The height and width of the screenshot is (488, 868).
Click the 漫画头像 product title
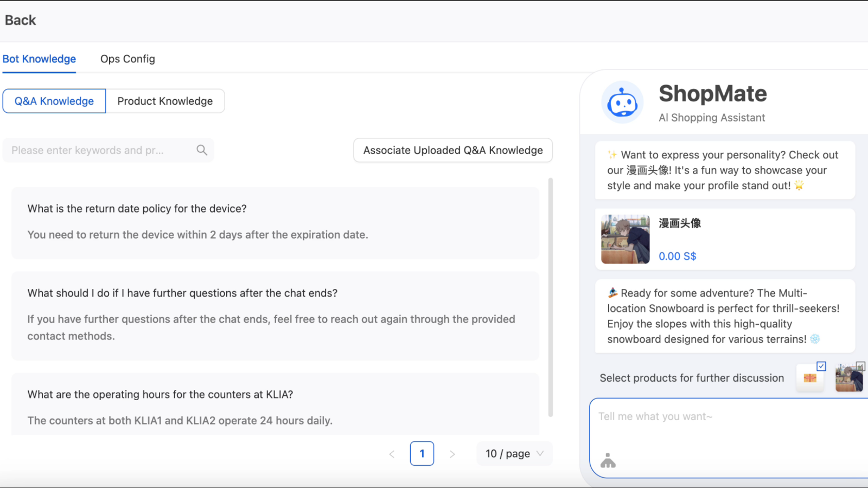[x=680, y=223]
